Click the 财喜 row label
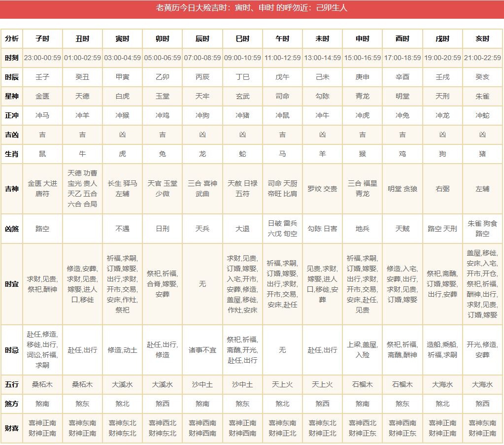The width and height of the screenshot is (504, 445). pyautogui.click(x=11, y=428)
